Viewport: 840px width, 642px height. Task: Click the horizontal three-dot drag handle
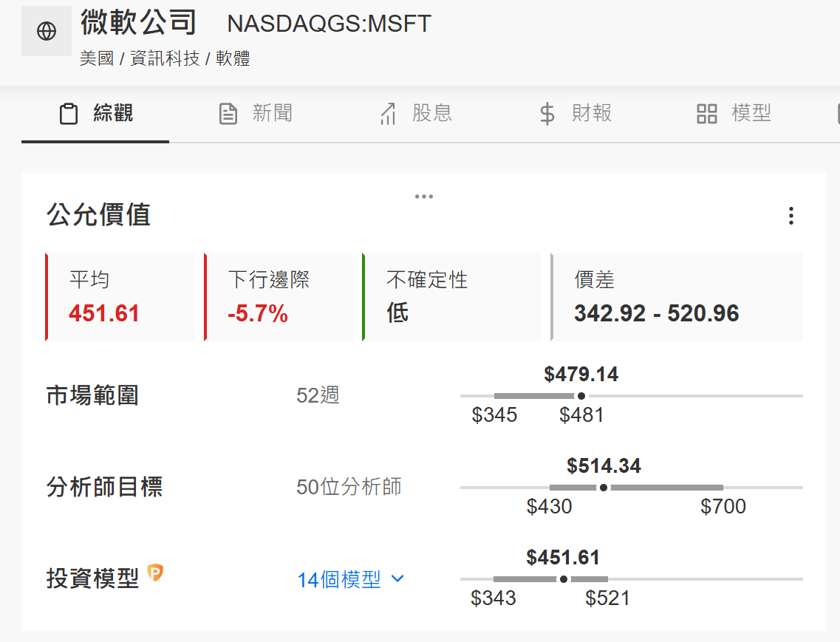coord(424,197)
